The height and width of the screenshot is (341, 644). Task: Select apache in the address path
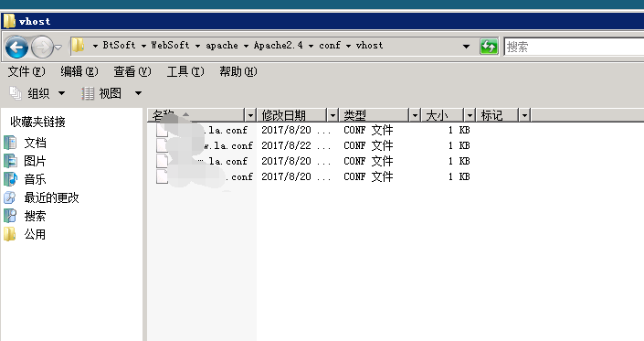[x=222, y=45]
